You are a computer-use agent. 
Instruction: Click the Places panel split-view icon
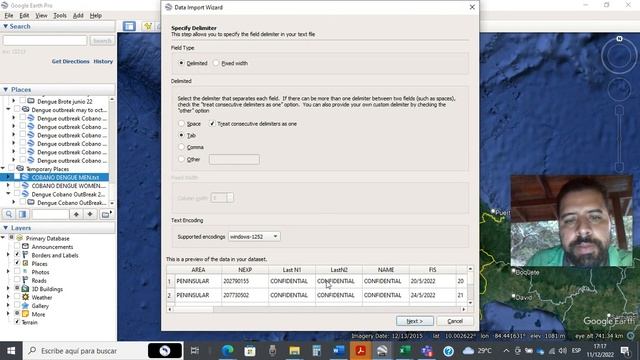click(22, 214)
